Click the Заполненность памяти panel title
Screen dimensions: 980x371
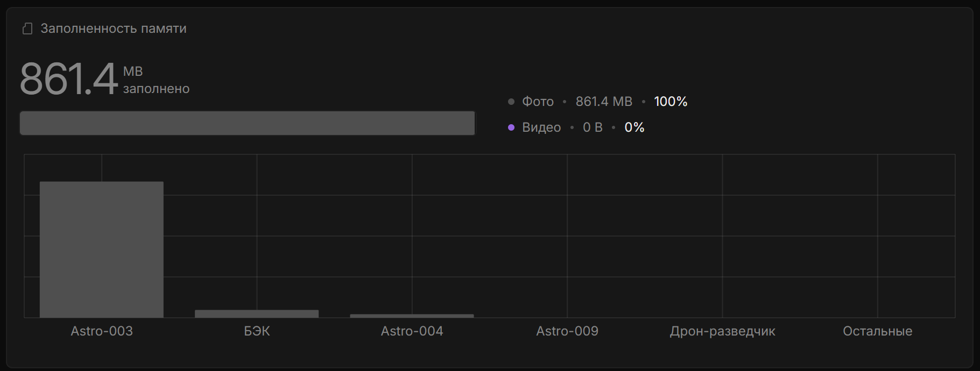pyautogui.click(x=114, y=28)
